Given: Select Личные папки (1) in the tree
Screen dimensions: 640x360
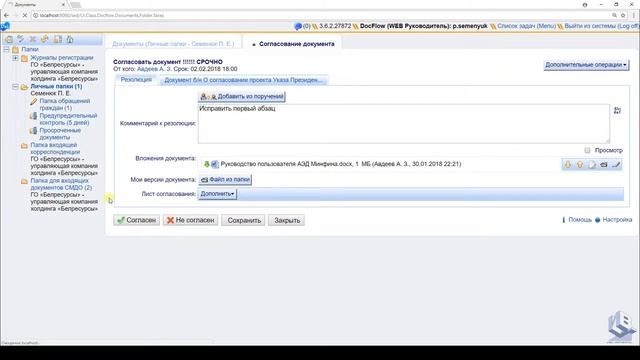Looking at the screenshot, I should point(56,87).
